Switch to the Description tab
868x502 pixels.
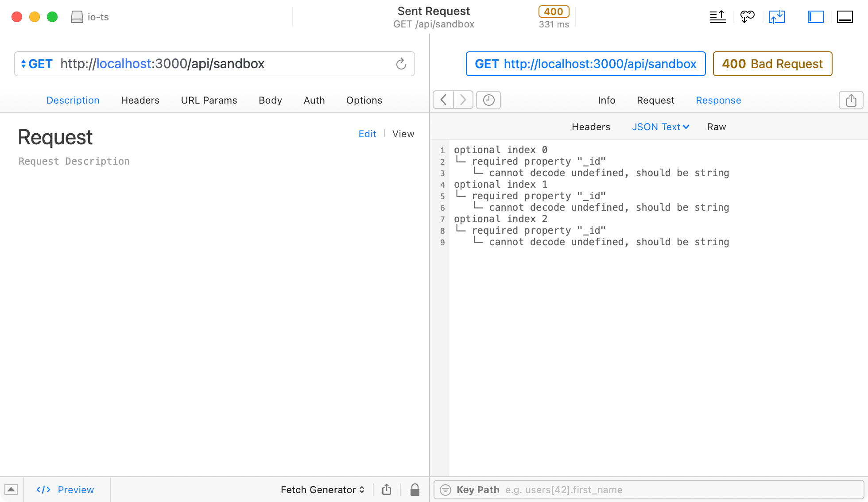73,100
